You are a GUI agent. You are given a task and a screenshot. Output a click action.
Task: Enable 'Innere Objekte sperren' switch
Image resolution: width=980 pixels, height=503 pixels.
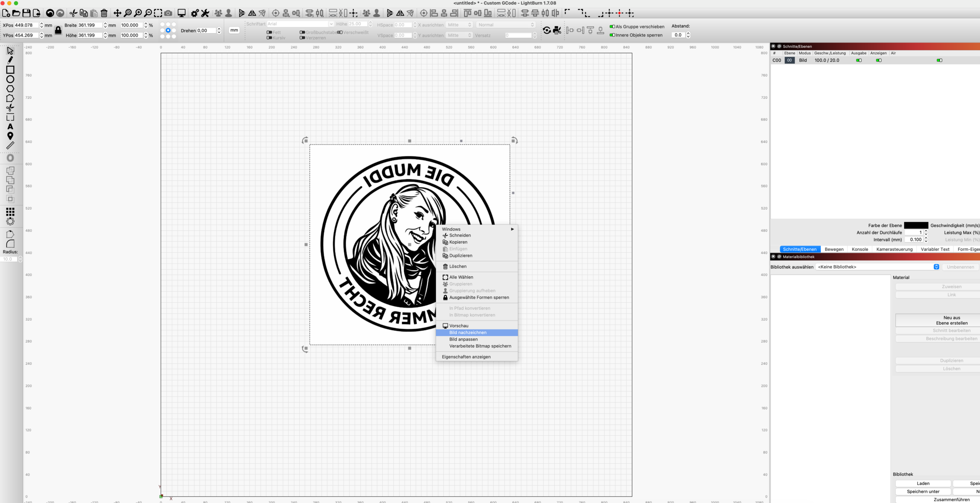(x=612, y=35)
